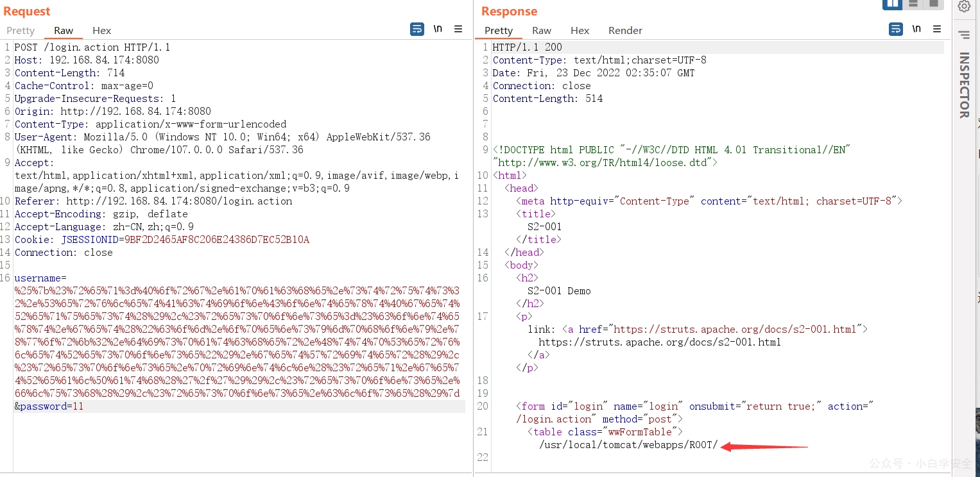Click the HTTP/1.1 200 status line
980x477 pixels.
click(528, 47)
